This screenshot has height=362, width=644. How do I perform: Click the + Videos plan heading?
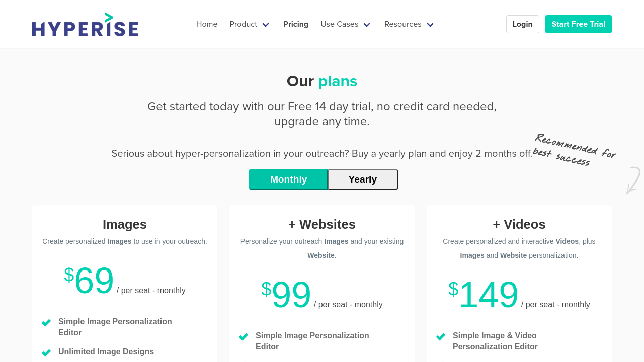[519, 224]
